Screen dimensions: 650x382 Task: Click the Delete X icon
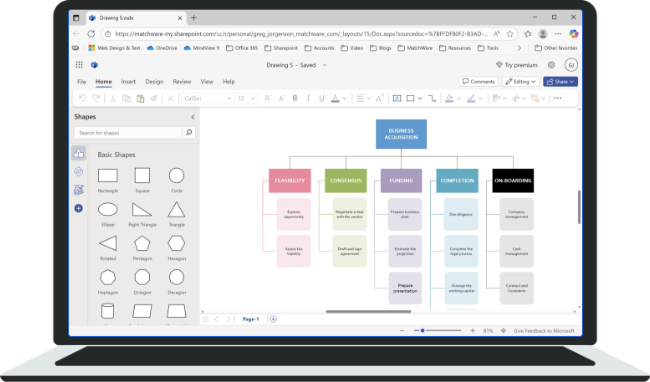[x=170, y=98]
